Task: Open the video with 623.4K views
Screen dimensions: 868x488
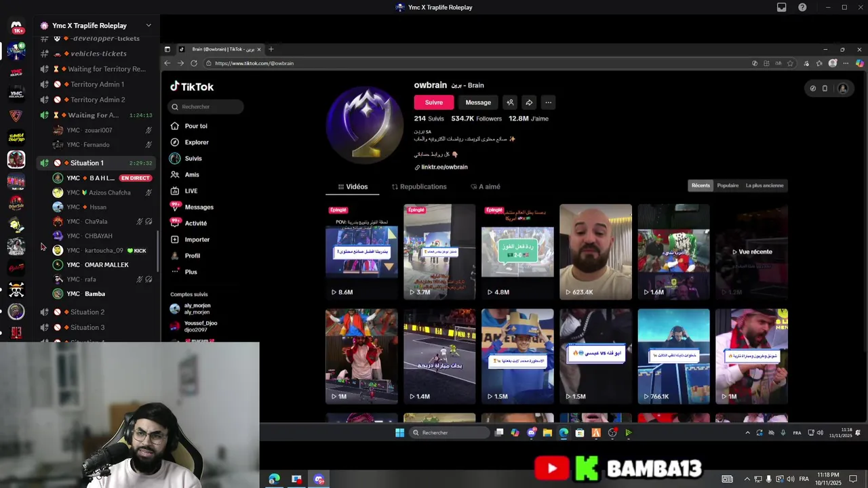Action: [595, 251]
